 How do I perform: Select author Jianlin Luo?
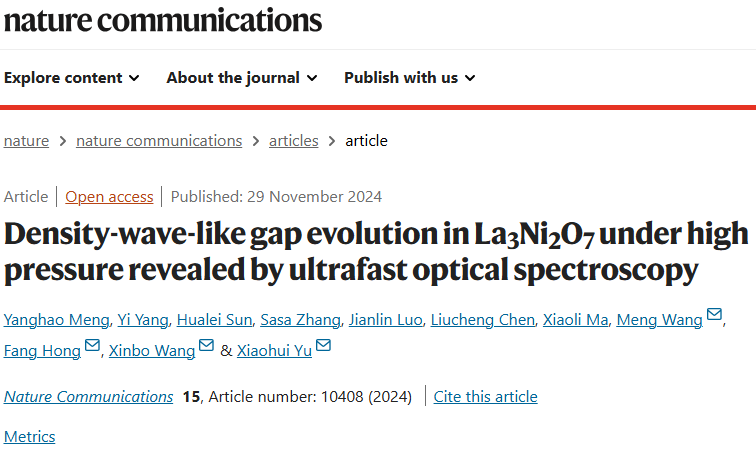[x=383, y=320]
